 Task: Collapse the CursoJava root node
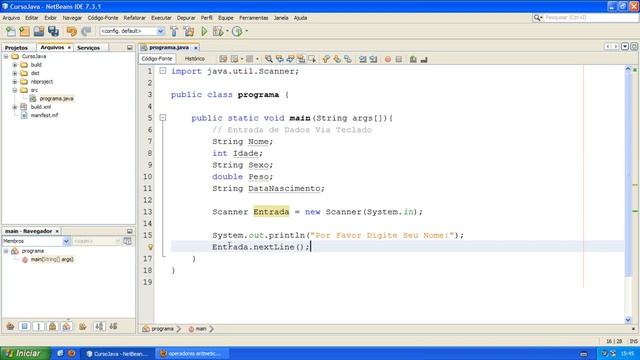6,56
